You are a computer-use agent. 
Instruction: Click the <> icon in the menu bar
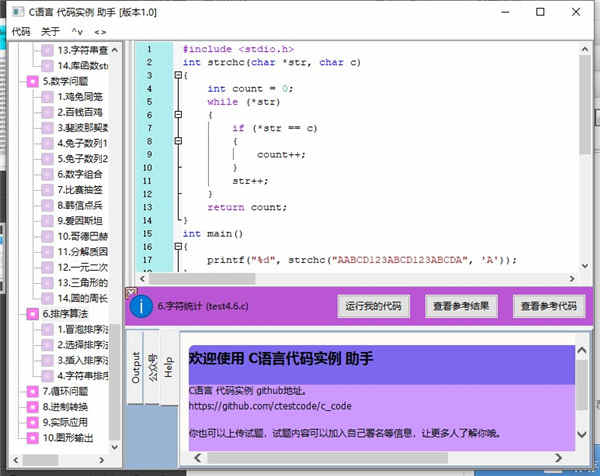click(x=100, y=32)
